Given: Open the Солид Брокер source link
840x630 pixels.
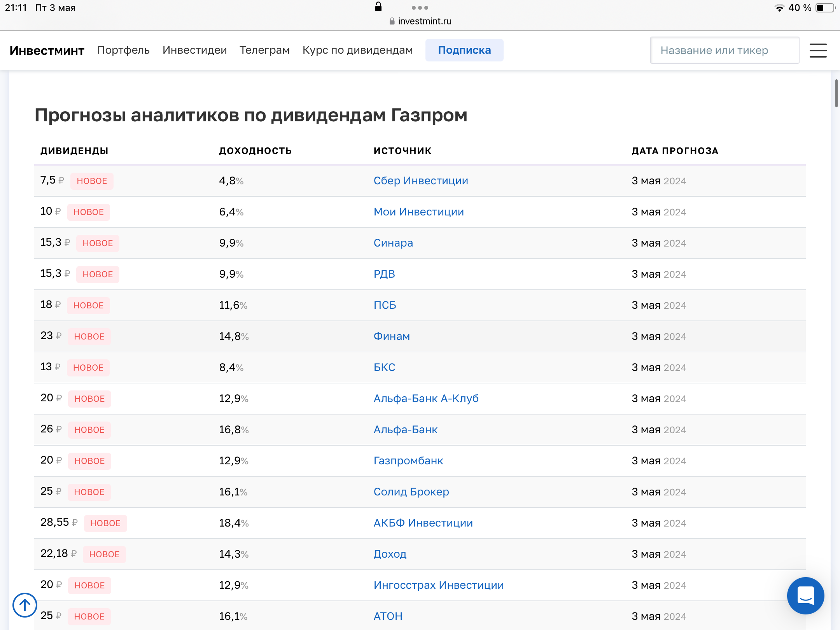Looking at the screenshot, I should coord(411,492).
